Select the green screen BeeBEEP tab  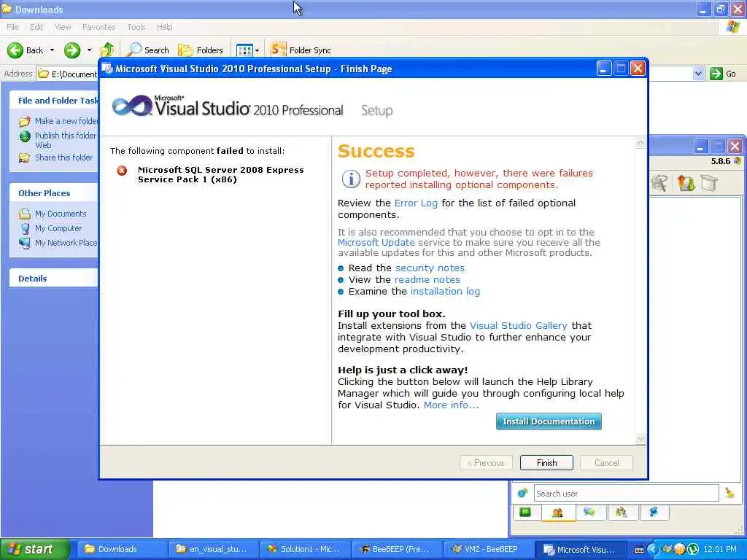click(x=525, y=512)
